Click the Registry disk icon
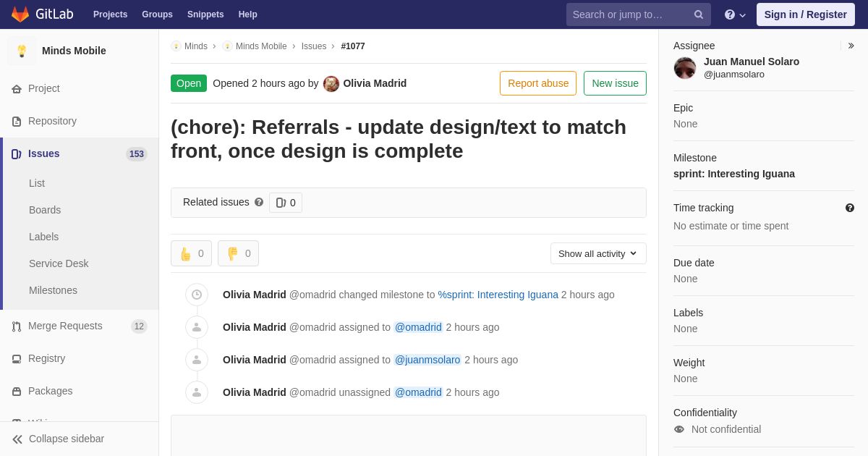 tap(17, 359)
